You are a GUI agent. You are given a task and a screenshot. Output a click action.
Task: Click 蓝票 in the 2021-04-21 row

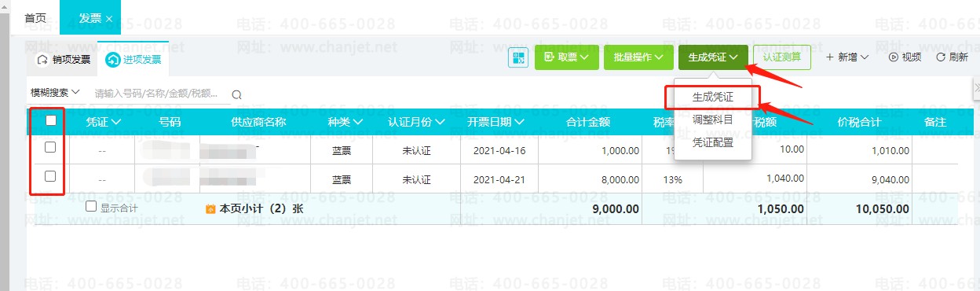point(341,179)
